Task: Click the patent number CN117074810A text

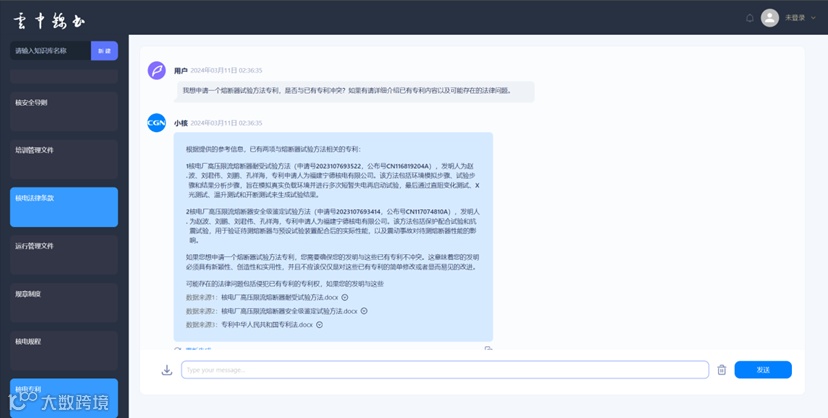Action: [x=427, y=212]
